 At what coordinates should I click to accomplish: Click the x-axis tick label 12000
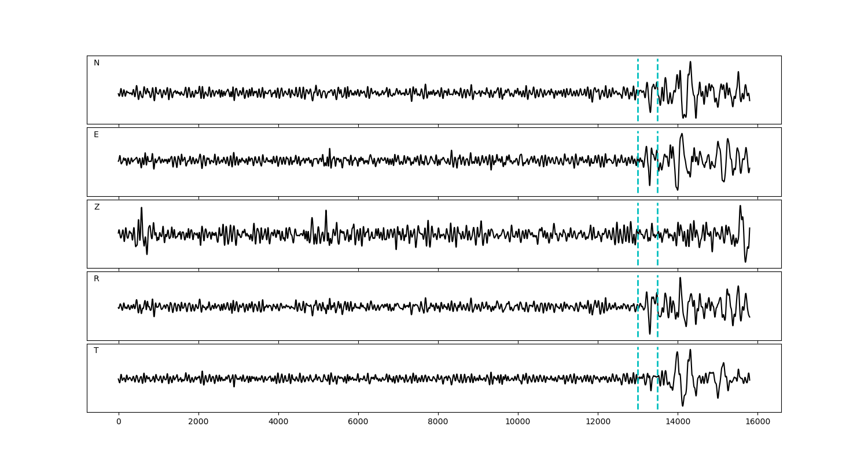(598, 422)
